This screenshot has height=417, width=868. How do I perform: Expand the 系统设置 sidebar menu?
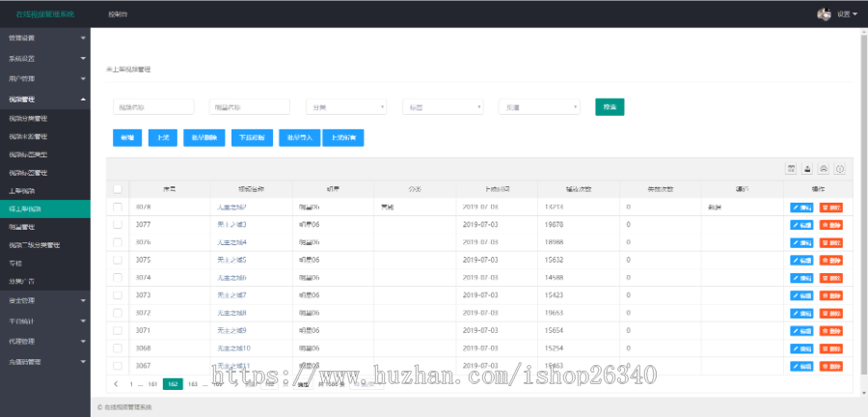point(43,58)
